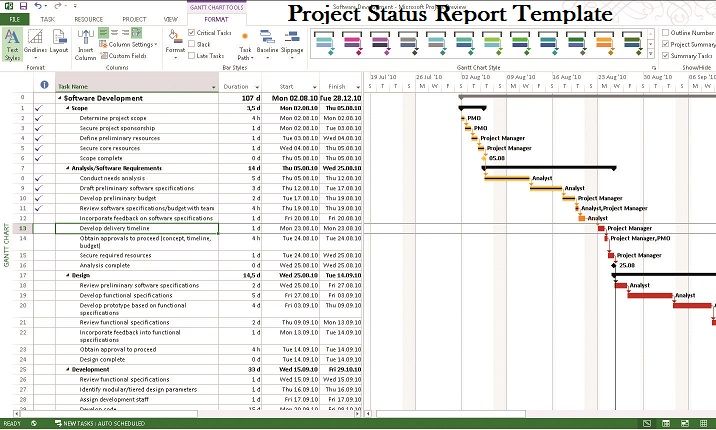Click the row 17 ID header
716x430 pixels.
(x=23, y=275)
